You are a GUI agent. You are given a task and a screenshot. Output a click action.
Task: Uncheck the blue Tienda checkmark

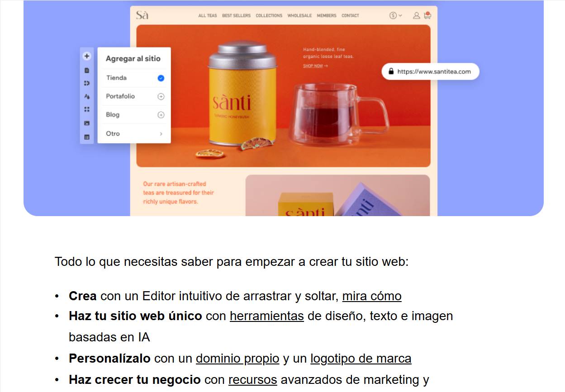[161, 78]
